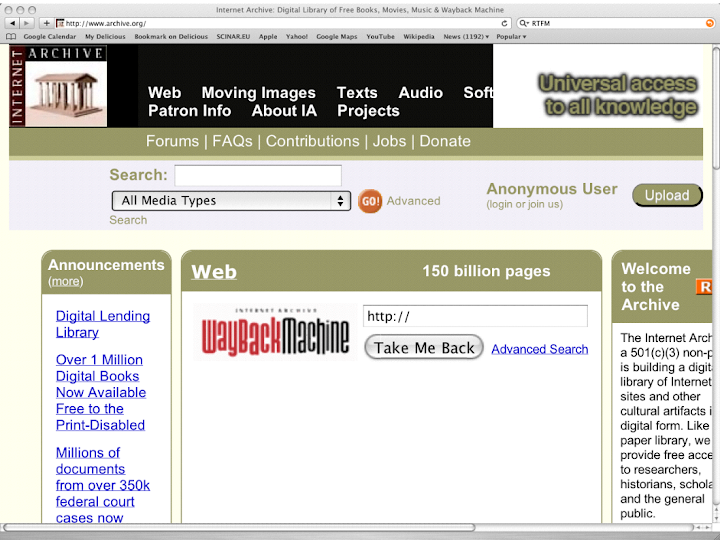Open the Jobs link
This screenshot has height=540, width=720.
(x=389, y=141)
